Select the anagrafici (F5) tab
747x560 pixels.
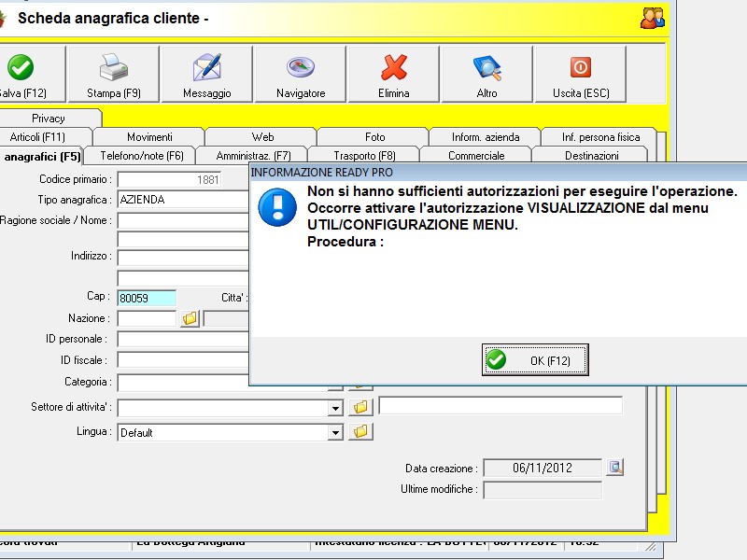click(42, 156)
